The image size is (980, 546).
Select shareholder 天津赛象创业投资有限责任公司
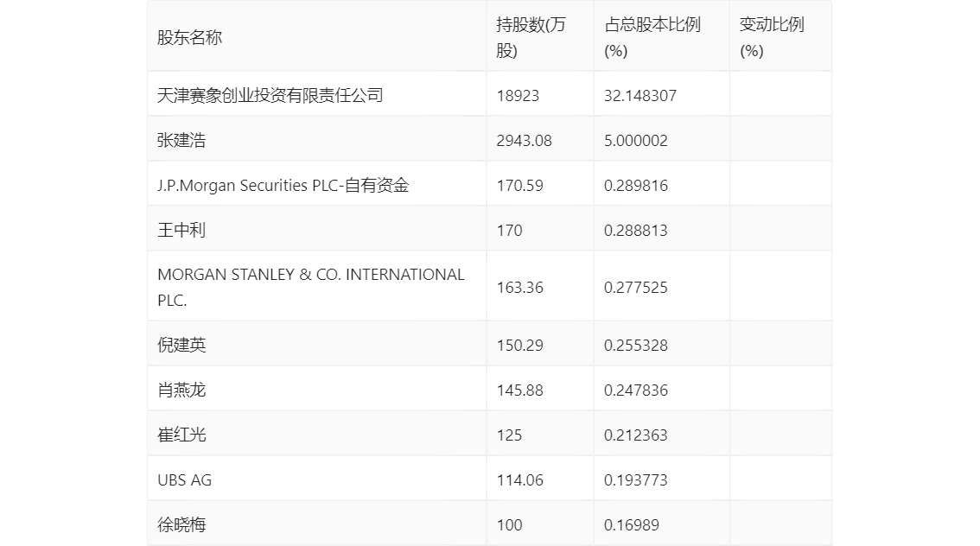(270, 95)
